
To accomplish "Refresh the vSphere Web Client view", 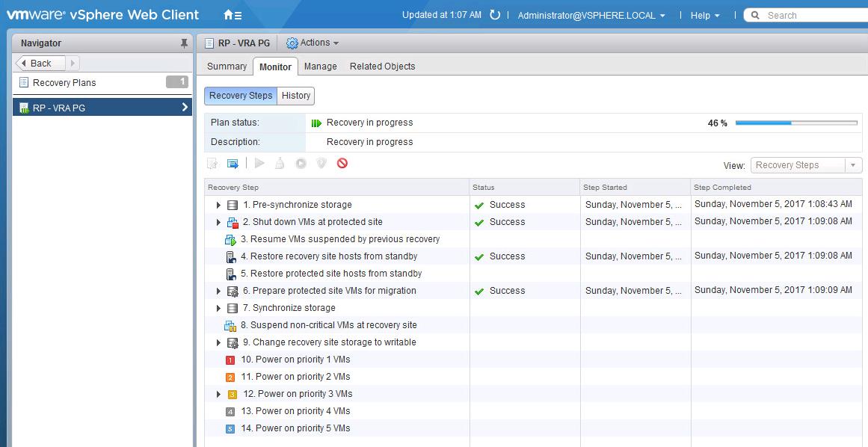I will (495, 15).
